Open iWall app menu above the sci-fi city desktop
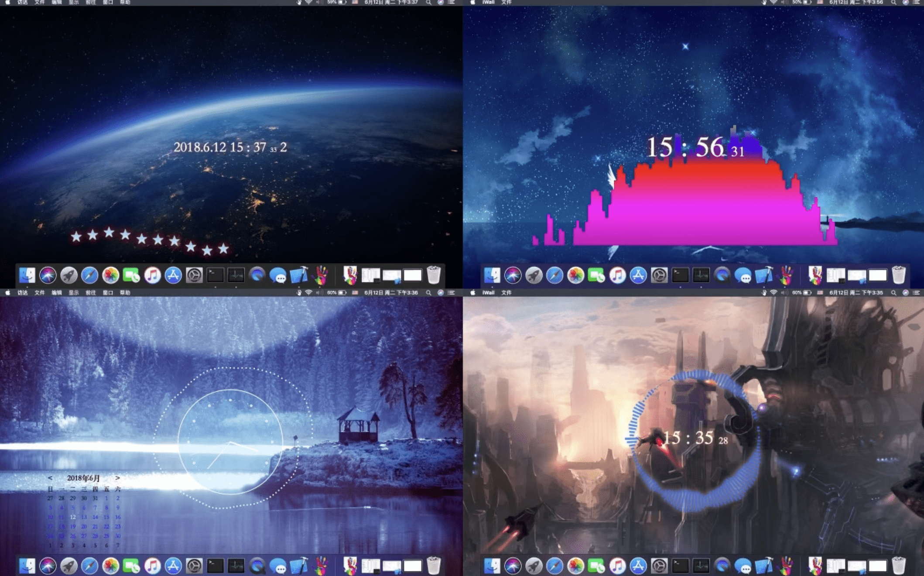 tap(488, 293)
